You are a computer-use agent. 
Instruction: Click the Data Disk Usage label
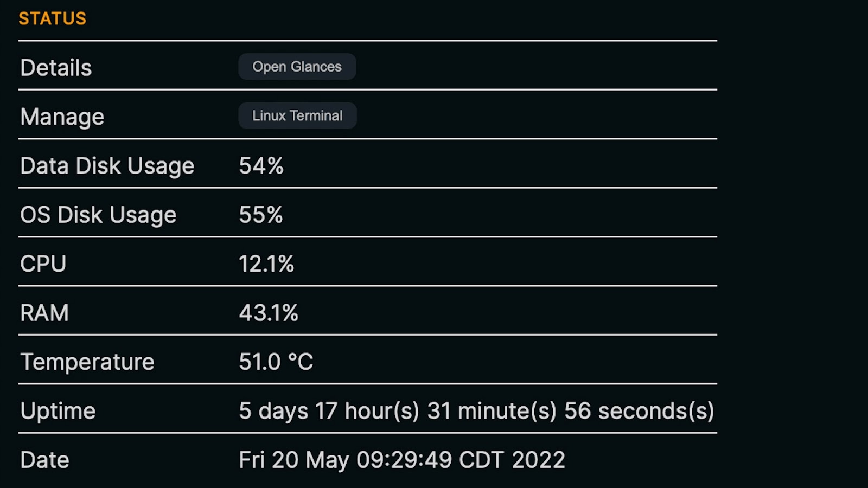tap(107, 166)
